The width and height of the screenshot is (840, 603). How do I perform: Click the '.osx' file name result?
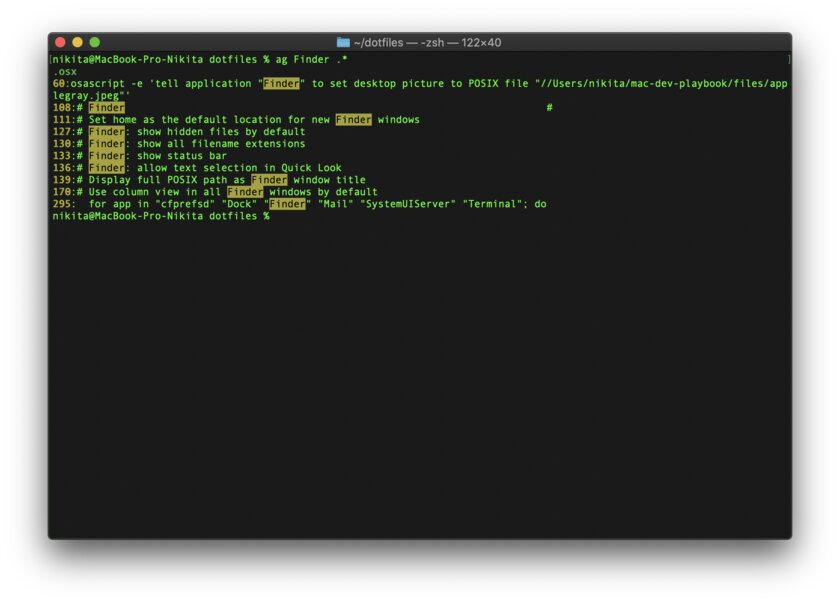click(65, 72)
